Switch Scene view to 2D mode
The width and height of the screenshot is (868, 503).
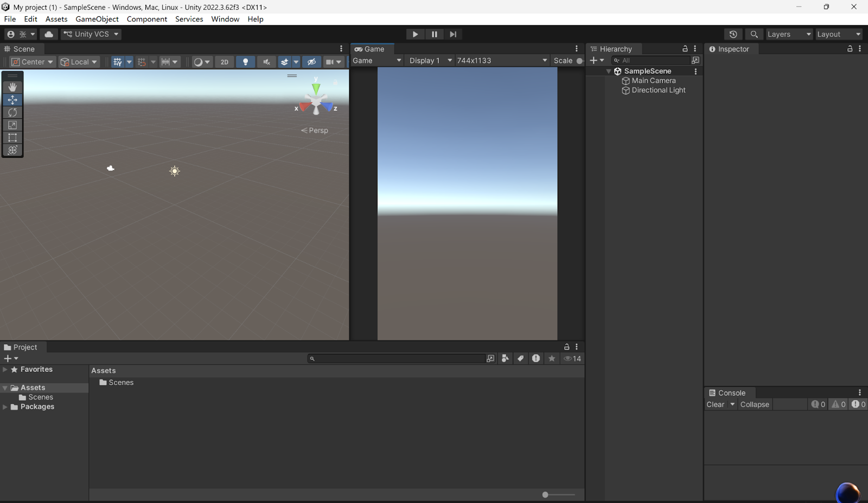click(224, 61)
